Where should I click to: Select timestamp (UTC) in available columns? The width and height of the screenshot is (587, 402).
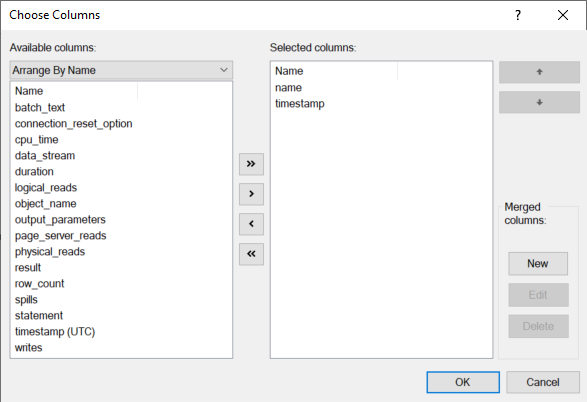pos(55,332)
